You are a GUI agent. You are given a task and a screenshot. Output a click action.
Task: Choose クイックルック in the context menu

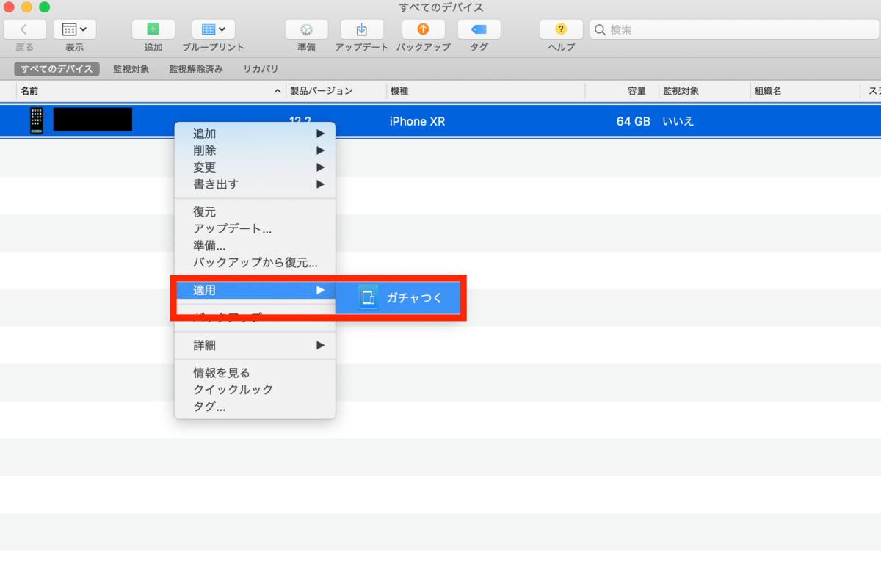point(255,390)
